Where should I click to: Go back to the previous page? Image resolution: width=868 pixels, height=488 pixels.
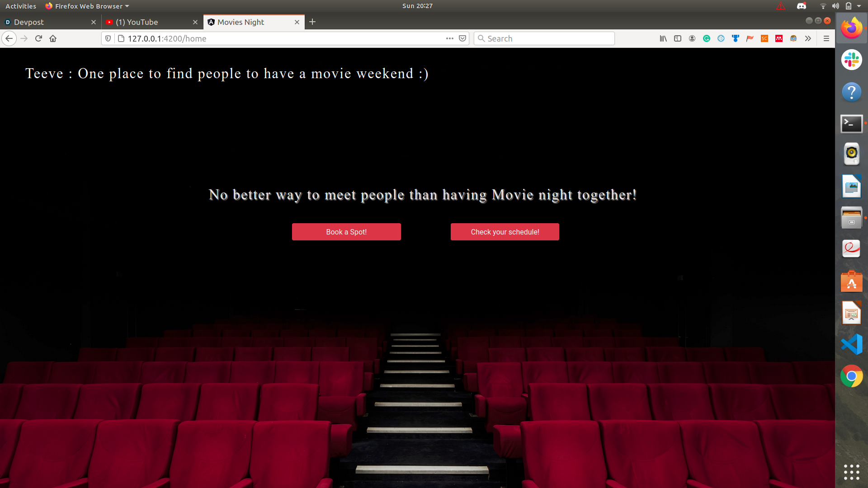point(9,38)
